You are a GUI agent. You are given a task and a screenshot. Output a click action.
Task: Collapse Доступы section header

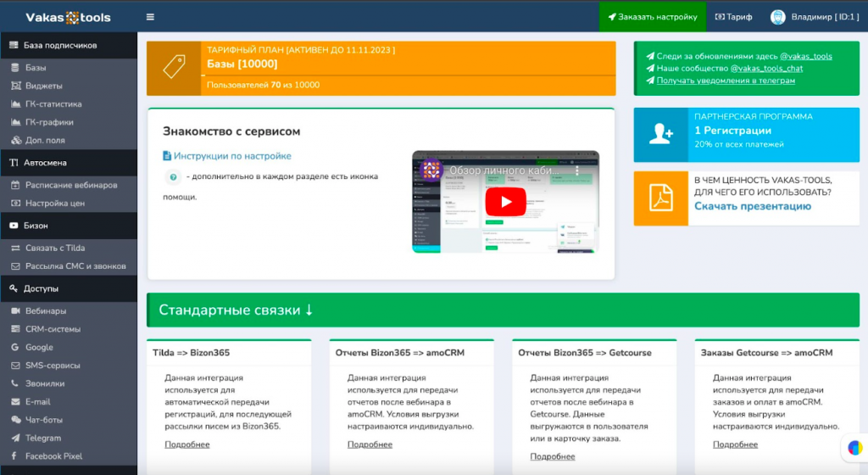pyautogui.click(x=69, y=288)
